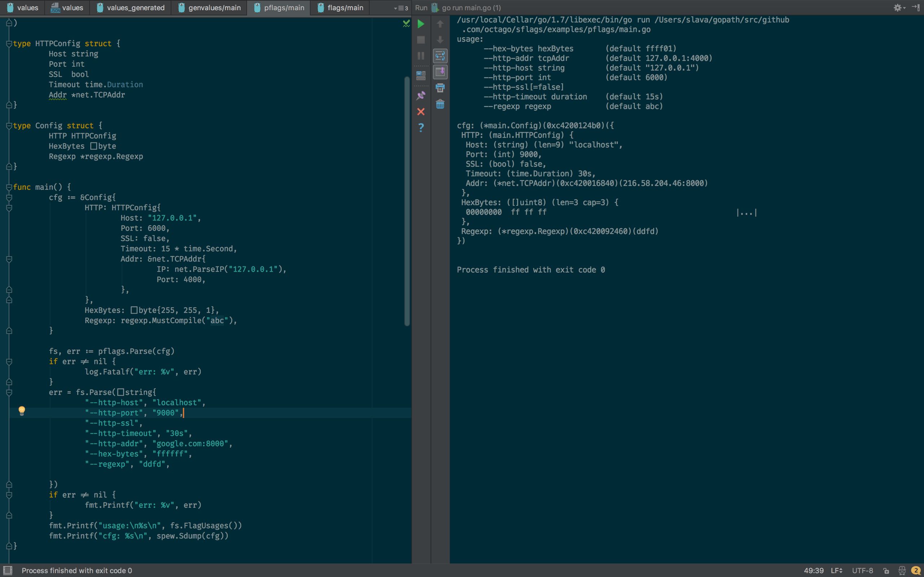The height and width of the screenshot is (577, 924).
Task: Toggle file read-only lock in status bar
Action: [886, 571]
